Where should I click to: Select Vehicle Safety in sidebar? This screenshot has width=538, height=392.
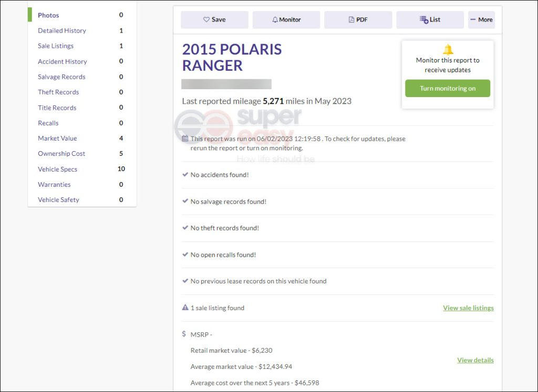coord(58,199)
